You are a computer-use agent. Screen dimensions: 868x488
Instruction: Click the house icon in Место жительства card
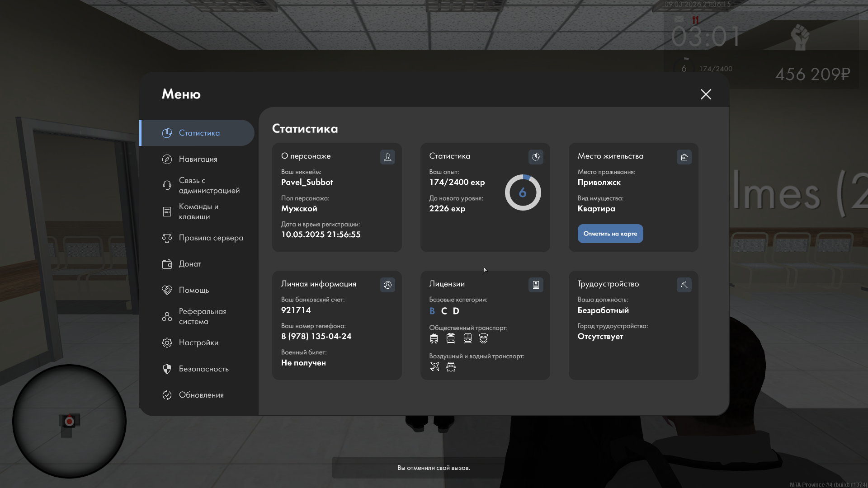click(684, 157)
